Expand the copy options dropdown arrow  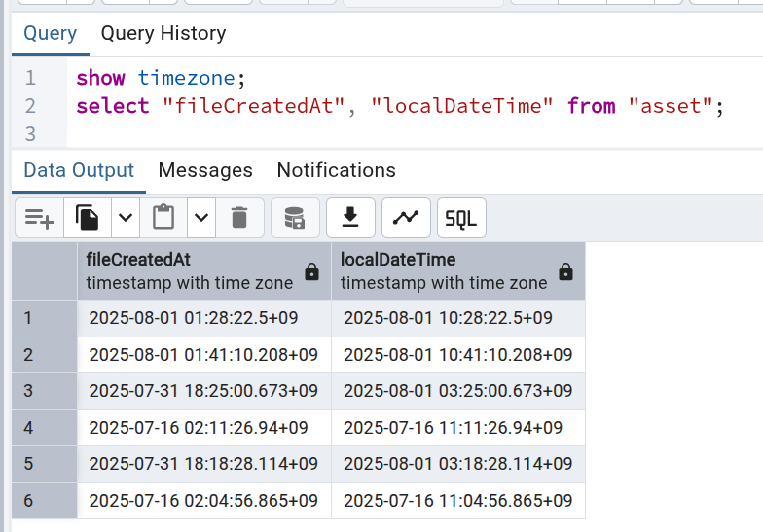126,219
